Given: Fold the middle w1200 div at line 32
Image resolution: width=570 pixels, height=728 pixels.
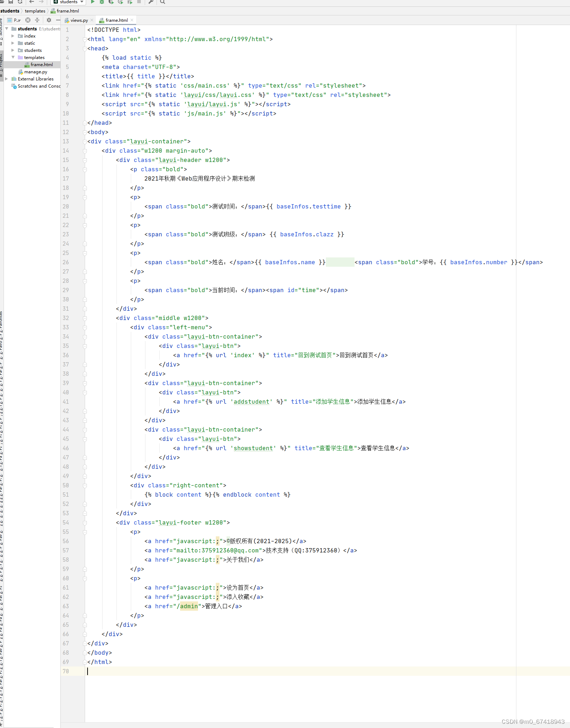Looking at the screenshot, I should click(85, 318).
